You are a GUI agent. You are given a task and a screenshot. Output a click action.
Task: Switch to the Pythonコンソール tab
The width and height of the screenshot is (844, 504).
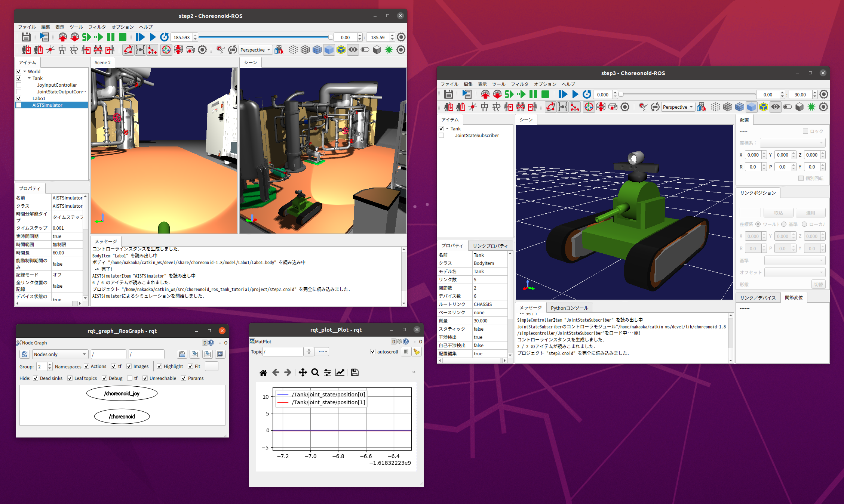[569, 308]
